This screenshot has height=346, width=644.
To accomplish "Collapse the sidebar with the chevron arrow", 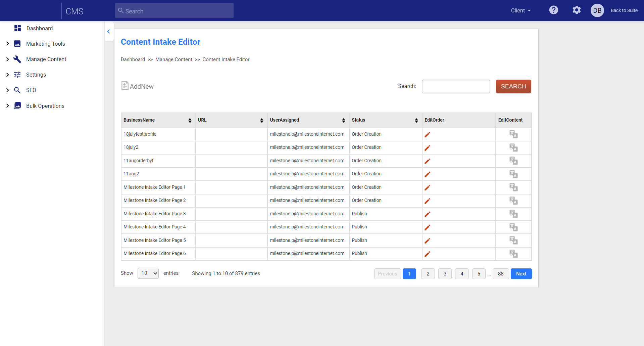I will click(108, 31).
